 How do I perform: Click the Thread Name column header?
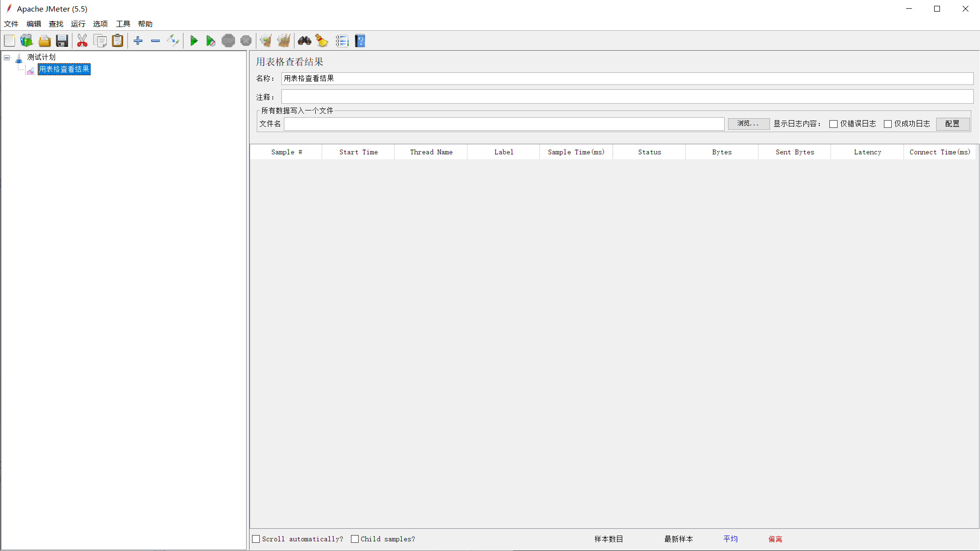(x=431, y=152)
